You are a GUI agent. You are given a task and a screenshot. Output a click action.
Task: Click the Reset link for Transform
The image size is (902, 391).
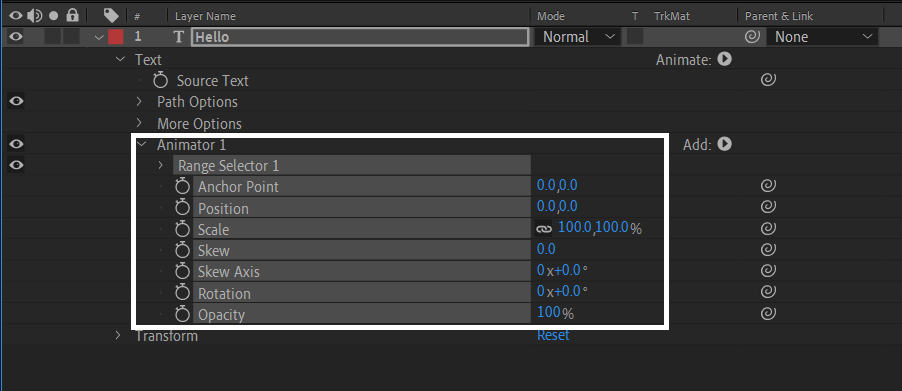click(x=553, y=335)
